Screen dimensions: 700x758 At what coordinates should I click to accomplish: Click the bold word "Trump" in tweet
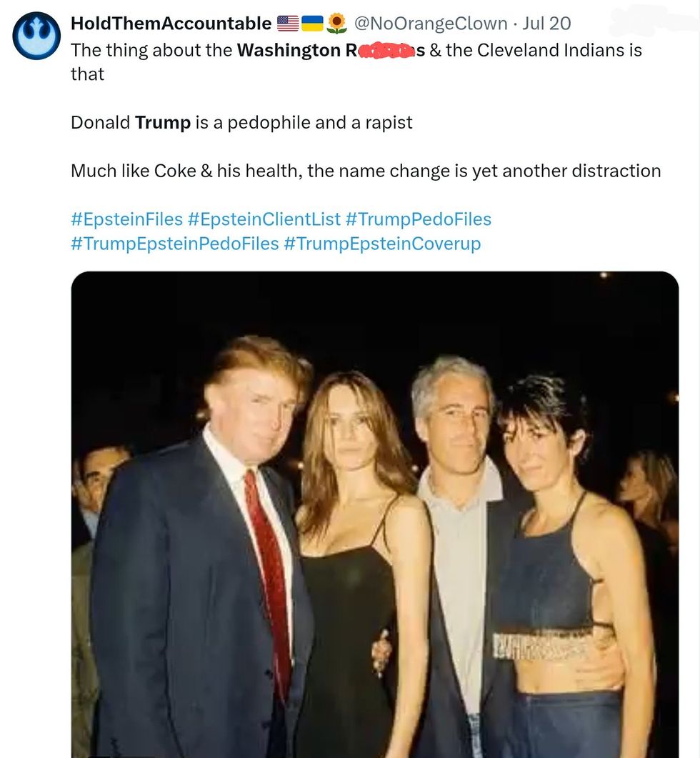tap(162, 123)
